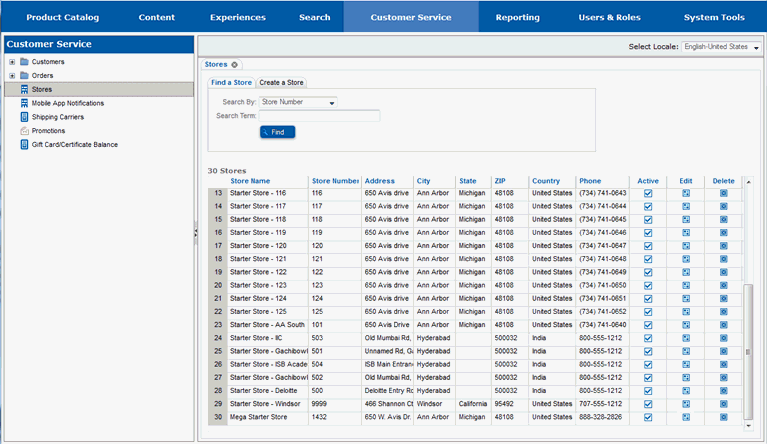Click the Search Term input field
The image size is (767, 444).
click(319, 116)
